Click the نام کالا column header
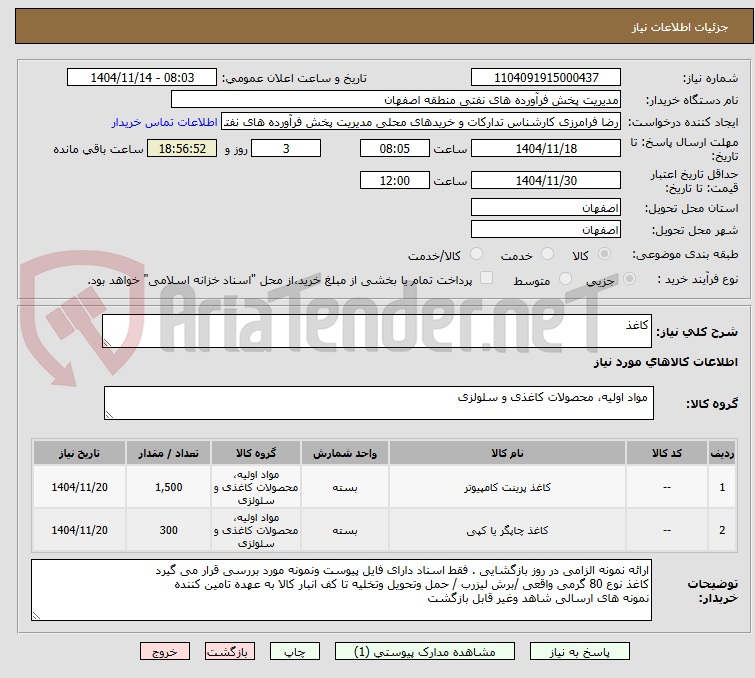 (x=507, y=453)
